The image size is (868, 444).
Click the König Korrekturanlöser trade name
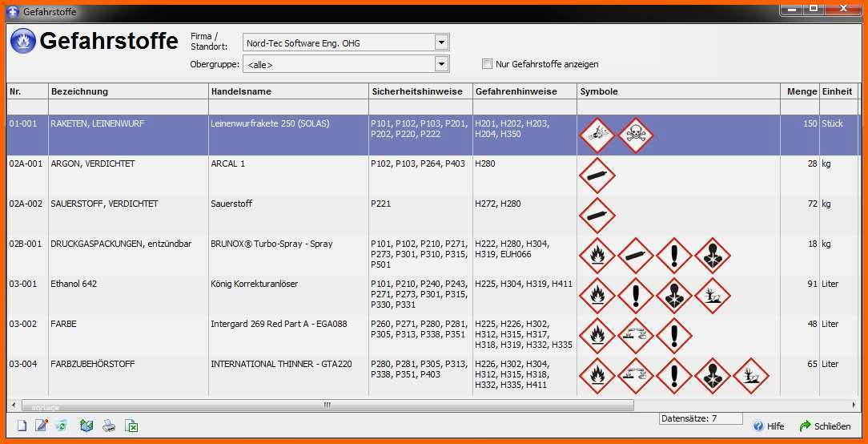click(254, 284)
